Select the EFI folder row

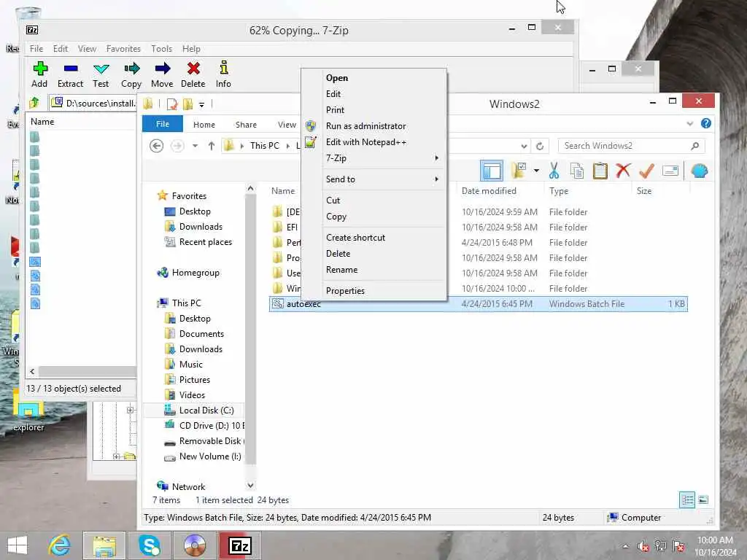pos(479,227)
